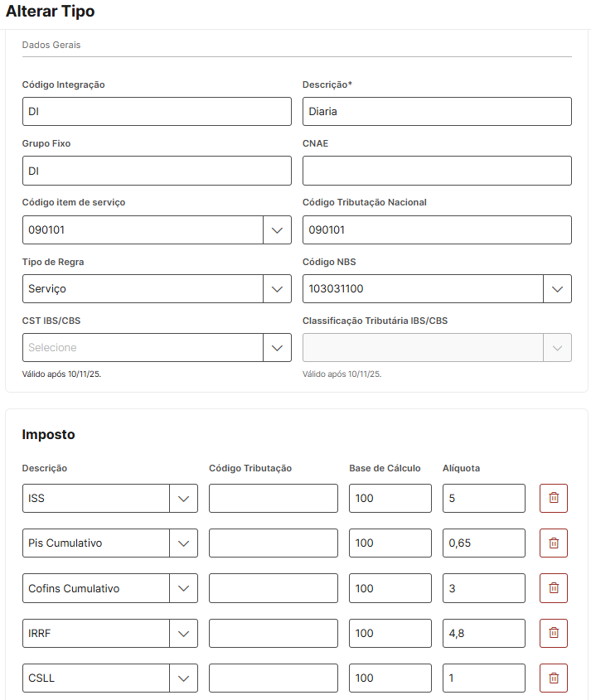The width and height of the screenshot is (591, 700).
Task: Expand Código item de serviço dropdown
Action: (277, 230)
